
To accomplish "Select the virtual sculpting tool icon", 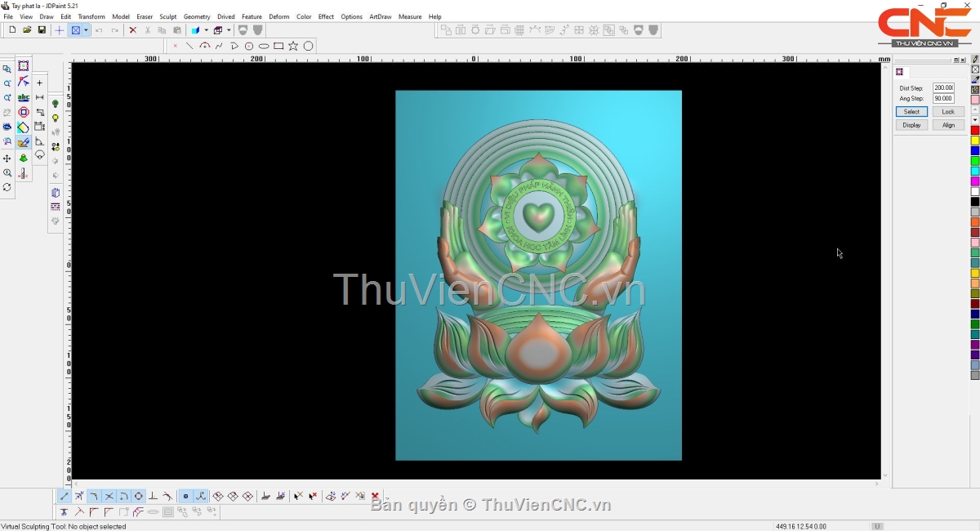I will click(24, 142).
